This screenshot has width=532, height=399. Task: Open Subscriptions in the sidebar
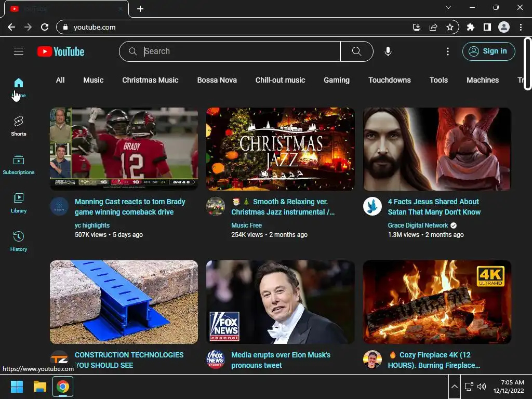pyautogui.click(x=19, y=165)
